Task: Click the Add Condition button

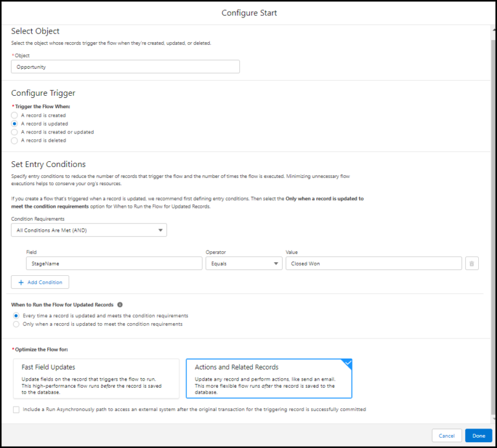Action: click(x=40, y=282)
